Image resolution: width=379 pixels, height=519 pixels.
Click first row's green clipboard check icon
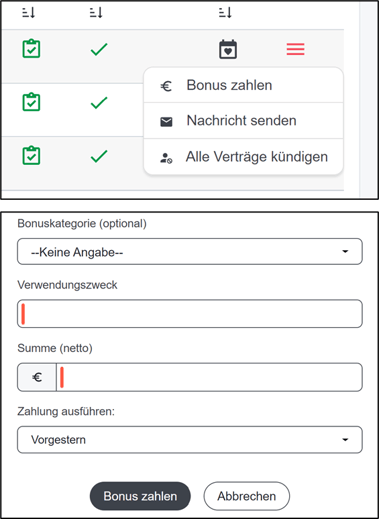[x=31, y=49]
